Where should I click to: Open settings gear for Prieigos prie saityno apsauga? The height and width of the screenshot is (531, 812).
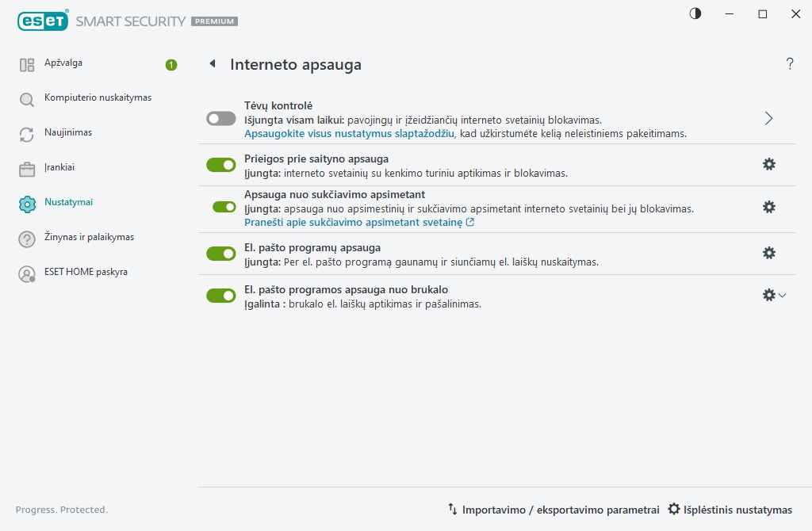point(768,164)
